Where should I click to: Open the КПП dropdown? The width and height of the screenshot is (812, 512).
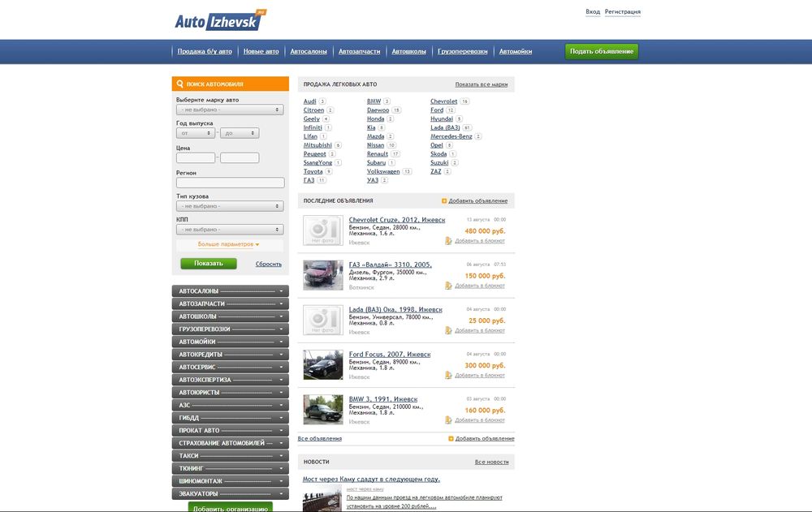230,230
